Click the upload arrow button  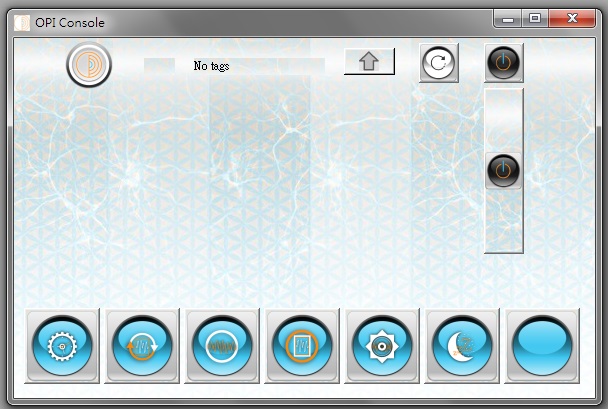point(369,61)
